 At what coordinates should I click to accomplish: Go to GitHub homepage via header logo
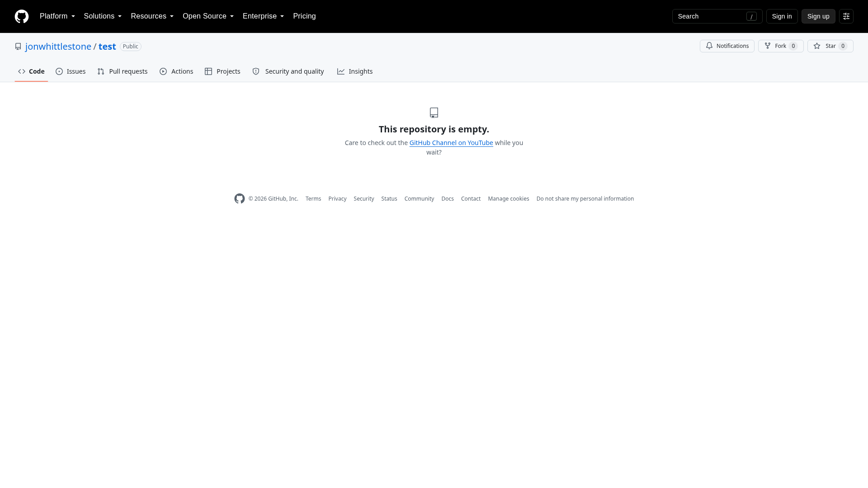pyautogui.click(x=22, y=16)
